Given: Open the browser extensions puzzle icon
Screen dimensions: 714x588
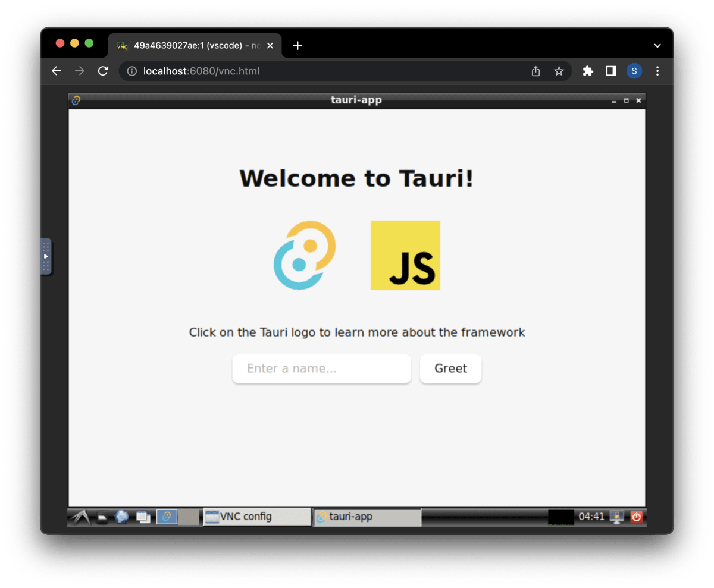Looking at the screenshot, I should pos(588,71).
